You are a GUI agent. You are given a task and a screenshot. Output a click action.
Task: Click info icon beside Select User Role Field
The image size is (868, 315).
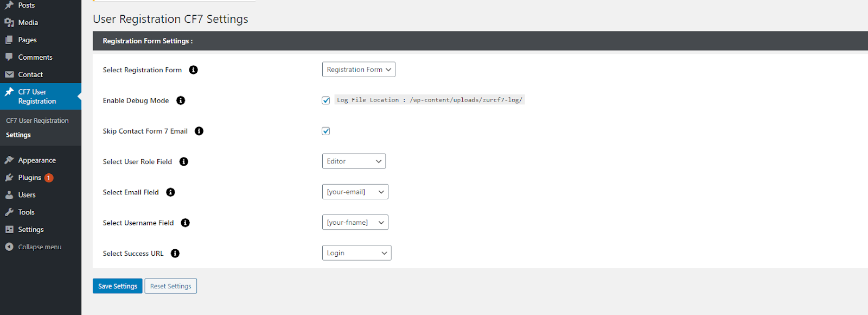(184, 162)
